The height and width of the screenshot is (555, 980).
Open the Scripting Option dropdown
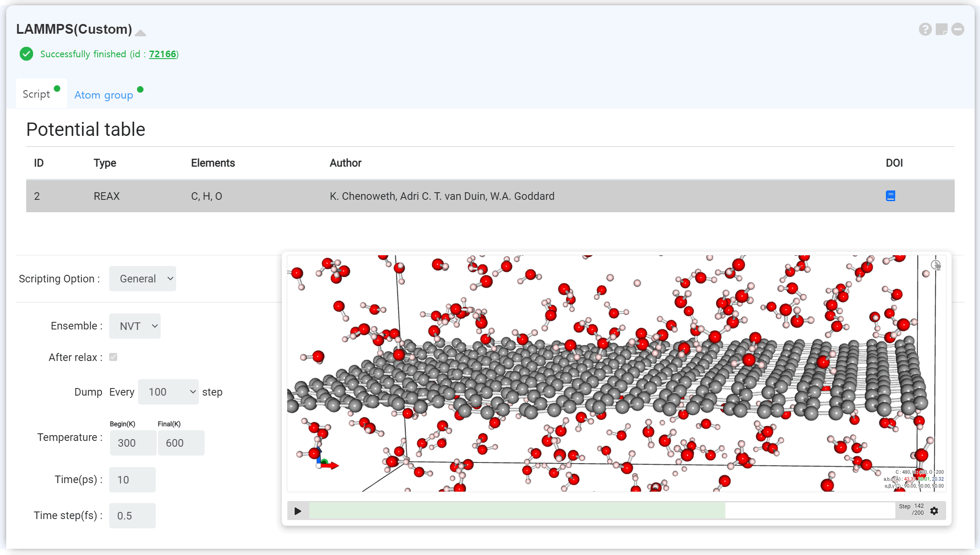point(142,278)
